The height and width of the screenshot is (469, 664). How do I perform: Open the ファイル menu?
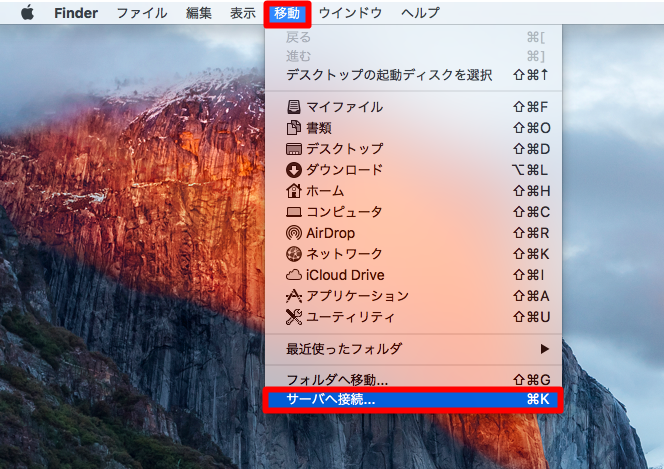point(142,13)
